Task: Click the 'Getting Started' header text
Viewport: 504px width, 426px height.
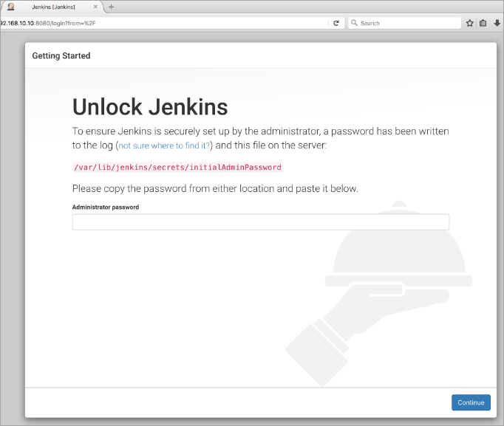Action: tap(61, 56)
